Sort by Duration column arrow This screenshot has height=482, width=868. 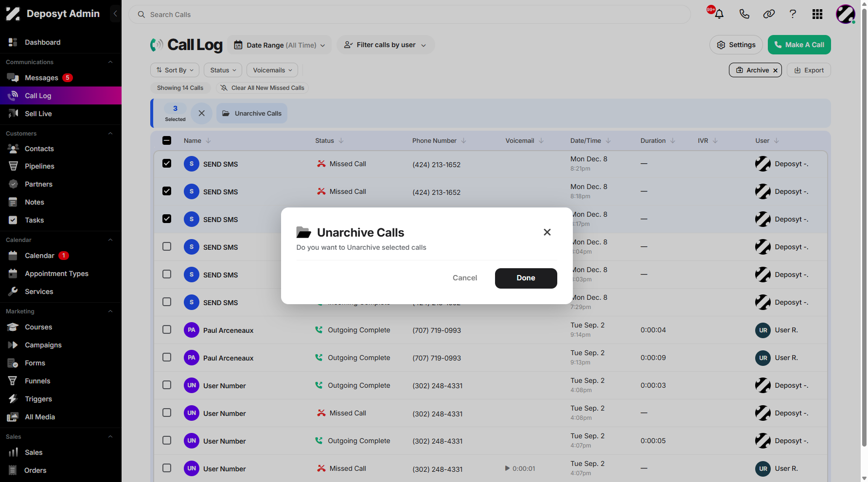click(673, 141)
